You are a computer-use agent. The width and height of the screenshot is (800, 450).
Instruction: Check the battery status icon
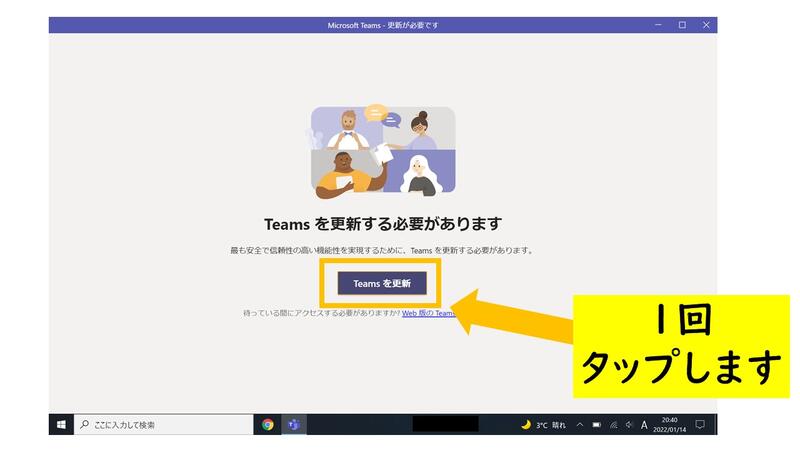(596, 424)
